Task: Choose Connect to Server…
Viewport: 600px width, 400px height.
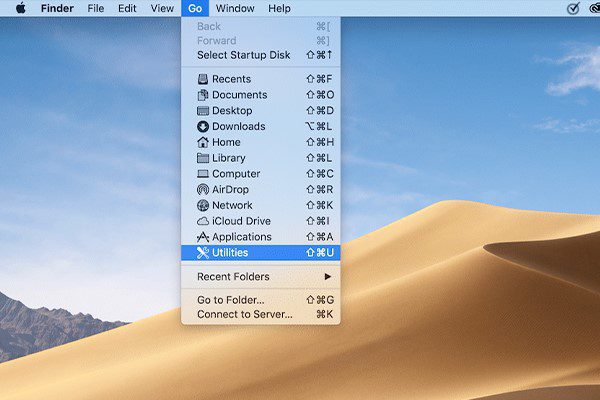Action: (x=261, y=315)
